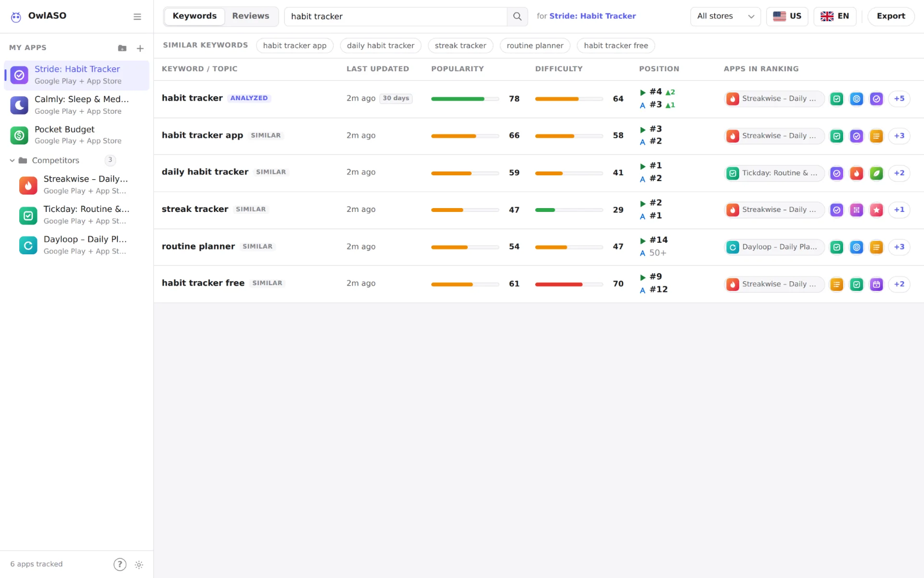Screen dimensions: 924x578
Task: Click purple Stride icon in habit tracker row
Action: click(876, 99)
